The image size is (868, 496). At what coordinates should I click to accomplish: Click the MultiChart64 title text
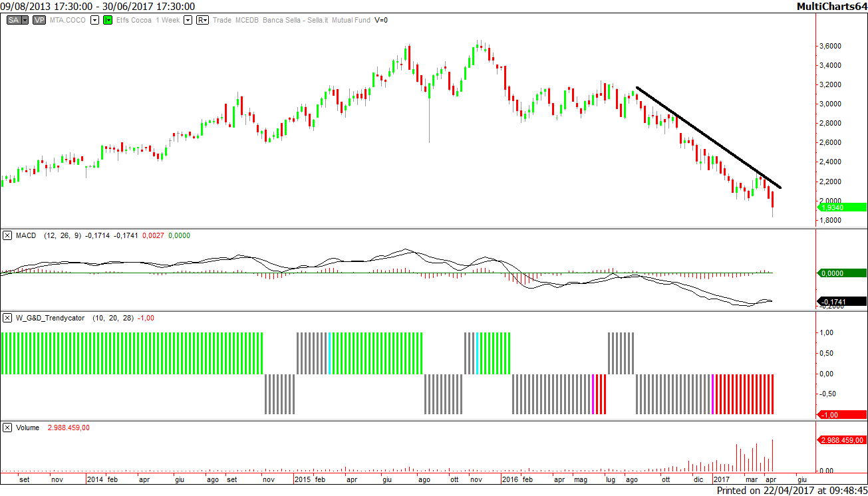(x=832, y=6)
